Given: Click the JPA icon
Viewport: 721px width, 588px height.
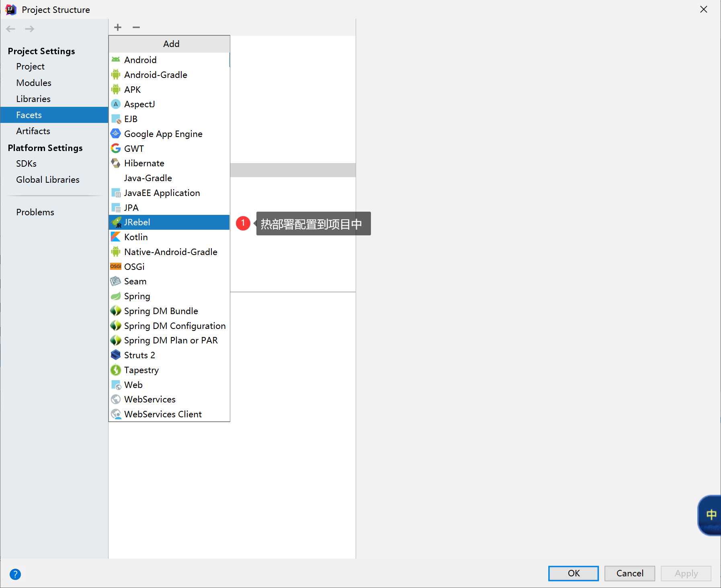Looking at the screenshot, I should 116,208.
